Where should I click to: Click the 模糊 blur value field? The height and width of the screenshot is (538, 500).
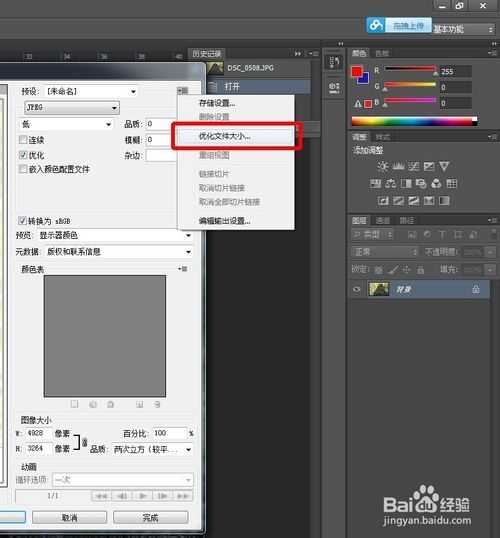pyautogui.click(x=161, y=140)
